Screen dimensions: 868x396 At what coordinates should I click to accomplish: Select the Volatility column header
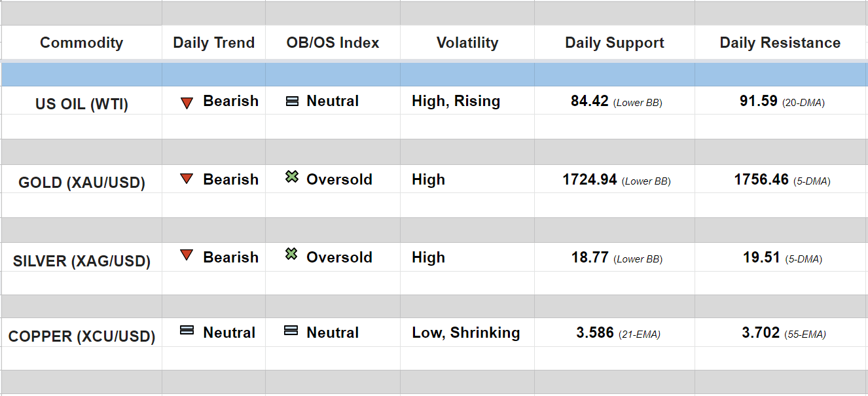coord(467,43)
